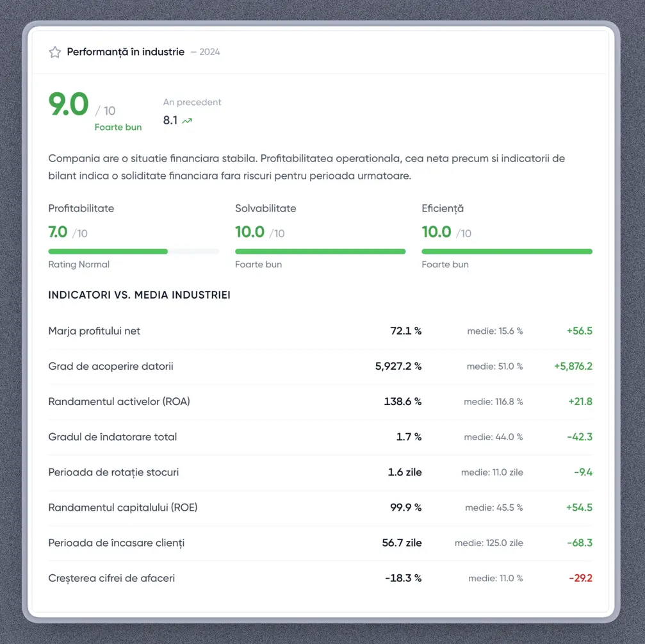Click Perioada de încasare clienți row

pyautogui.click(x=117, y=543)
